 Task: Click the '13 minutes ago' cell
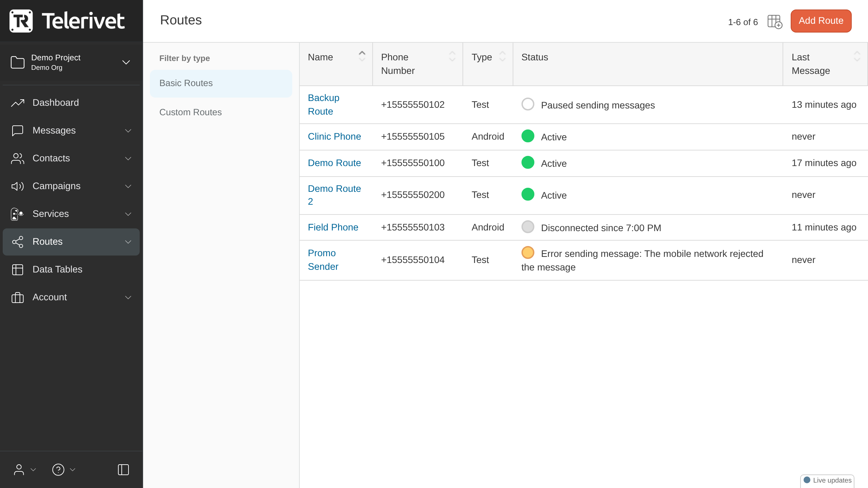pos(824,105)
